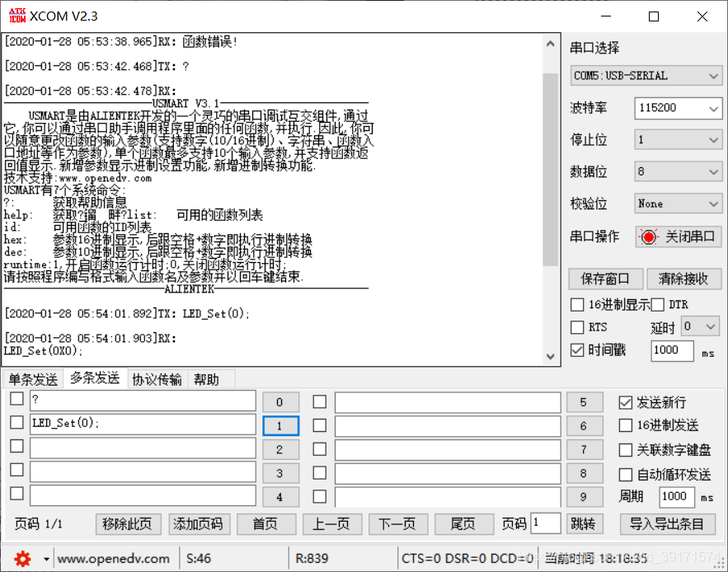Image resolution: width=728 pixels, height=572 pixels.
Task: Open the stop bits dropdown
Action: point(679,140)
